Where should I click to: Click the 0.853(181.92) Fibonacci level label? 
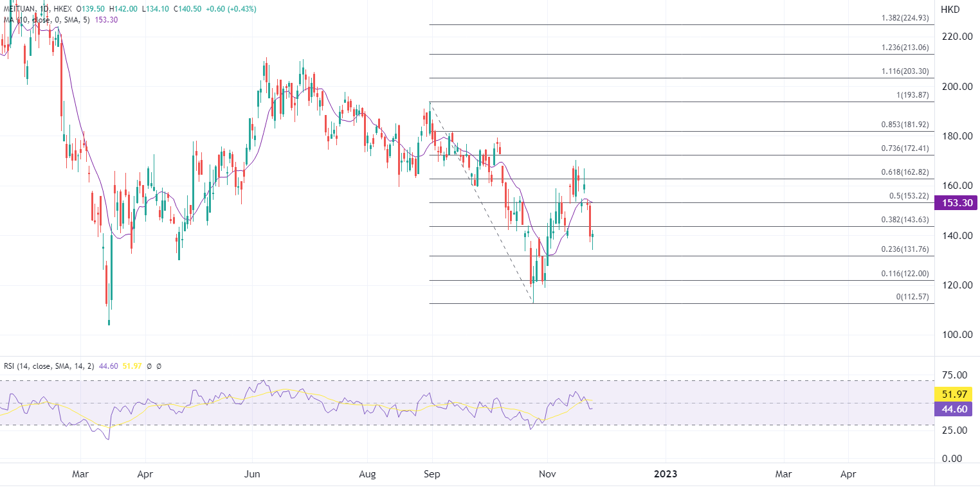coord(905,125)
